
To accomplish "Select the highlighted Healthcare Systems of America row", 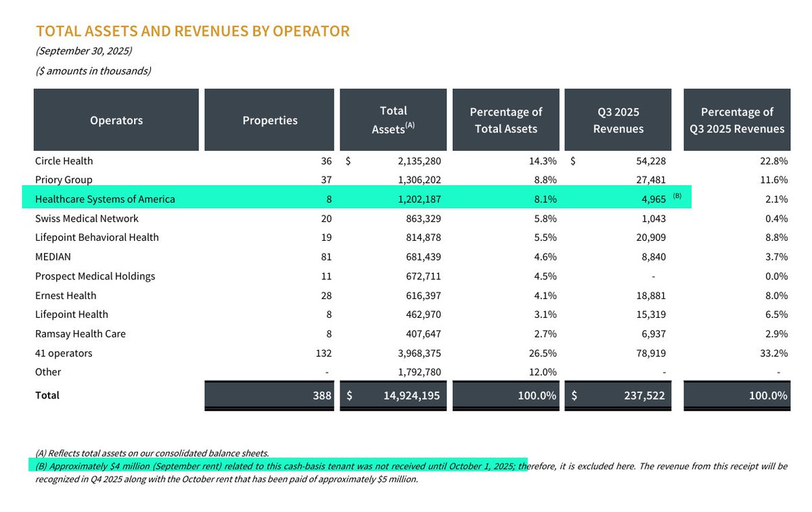I will [x=106, y=199].
